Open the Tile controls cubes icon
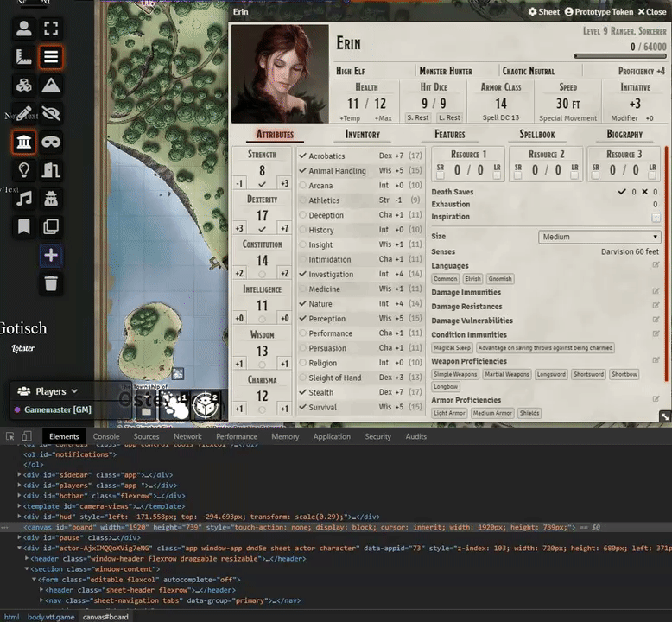This screenshot has width=672, height=622. click(x=23, y=86)
